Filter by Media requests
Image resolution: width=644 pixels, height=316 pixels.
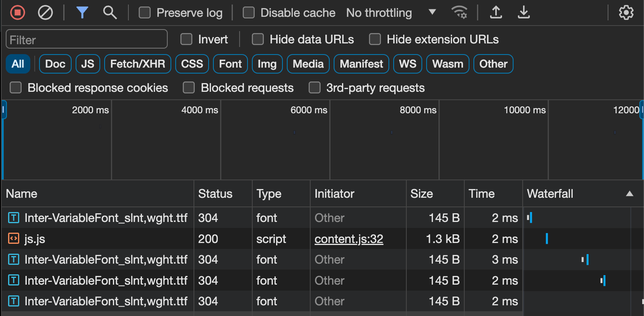(308, 64)
